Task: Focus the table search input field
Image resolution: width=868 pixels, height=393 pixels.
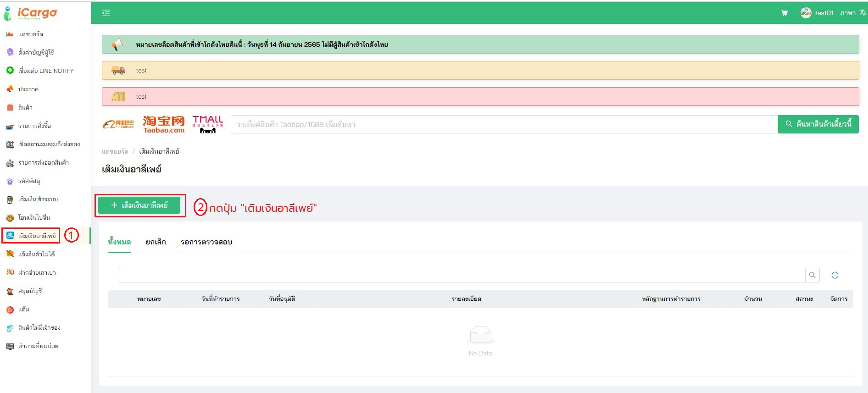Action: point(462,275)
